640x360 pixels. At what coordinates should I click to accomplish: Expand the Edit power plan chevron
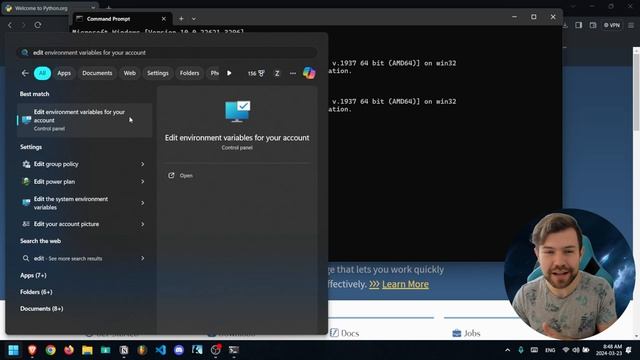[x=142, y=182]
